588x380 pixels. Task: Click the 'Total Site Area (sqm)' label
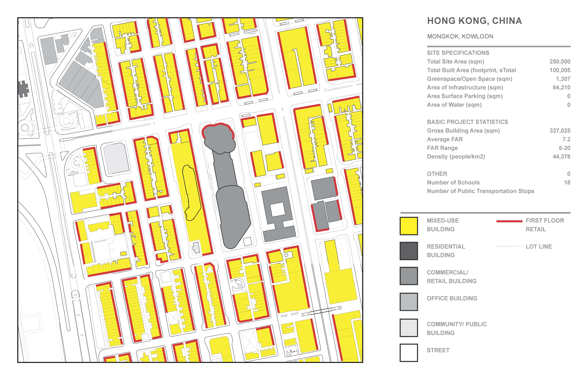tap(456, 61)
